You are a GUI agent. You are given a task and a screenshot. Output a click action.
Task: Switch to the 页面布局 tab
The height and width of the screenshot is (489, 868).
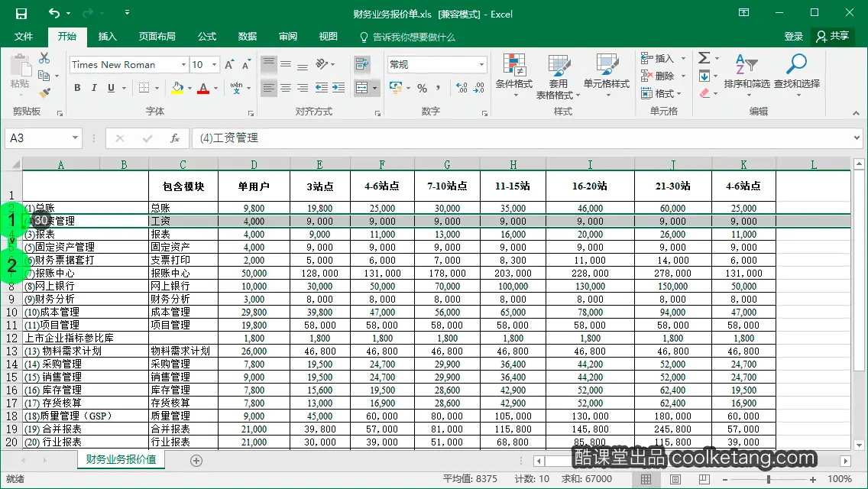click(x=157, y=37)
